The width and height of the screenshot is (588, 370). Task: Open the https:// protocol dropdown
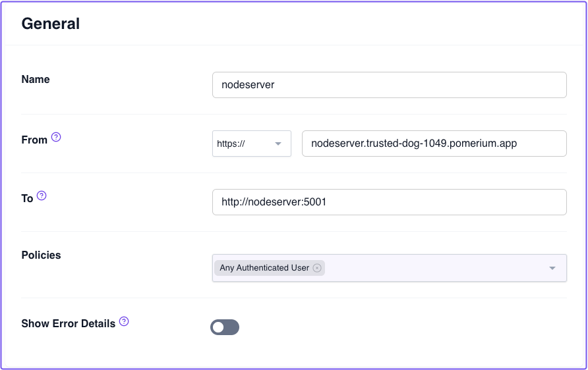tap(251, 144)
